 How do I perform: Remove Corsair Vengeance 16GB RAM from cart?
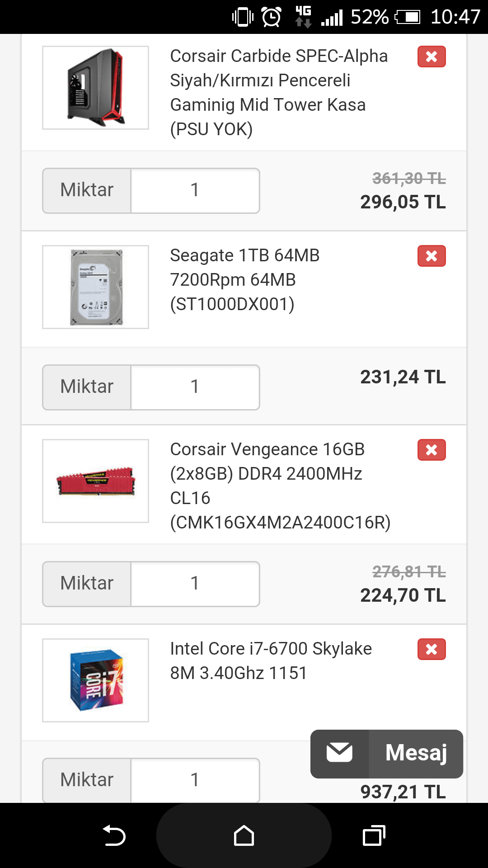click(432, 450)
